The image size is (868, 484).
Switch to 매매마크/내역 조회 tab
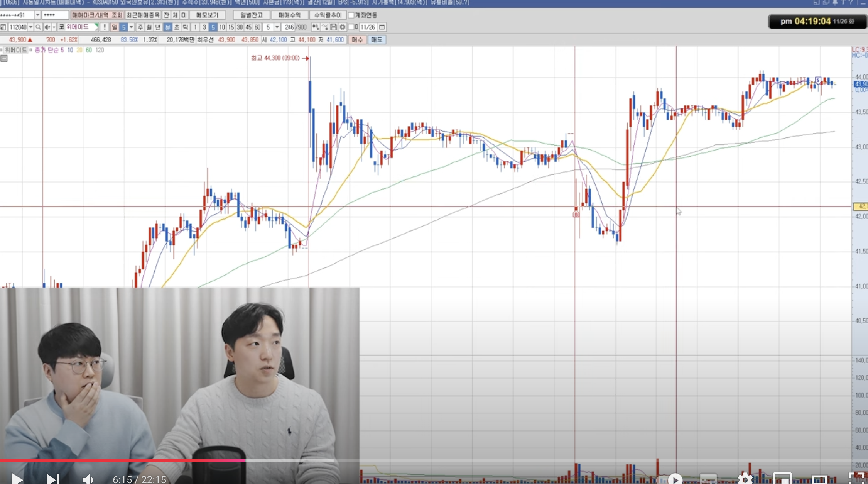tap(97, 15)
